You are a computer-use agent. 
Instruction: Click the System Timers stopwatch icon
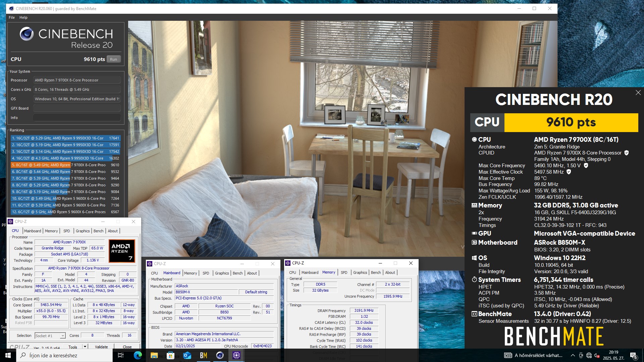pos(474,280)
